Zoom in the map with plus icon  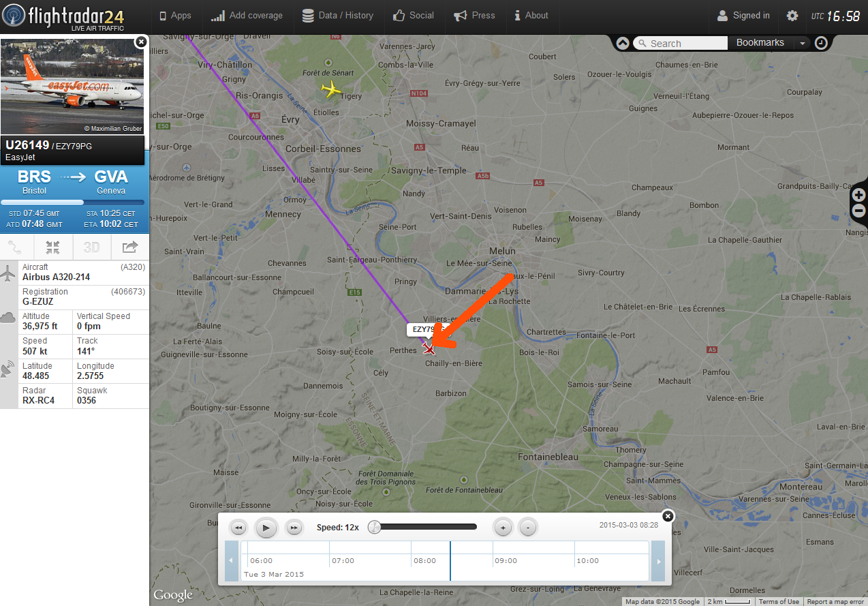pos(858,196)
